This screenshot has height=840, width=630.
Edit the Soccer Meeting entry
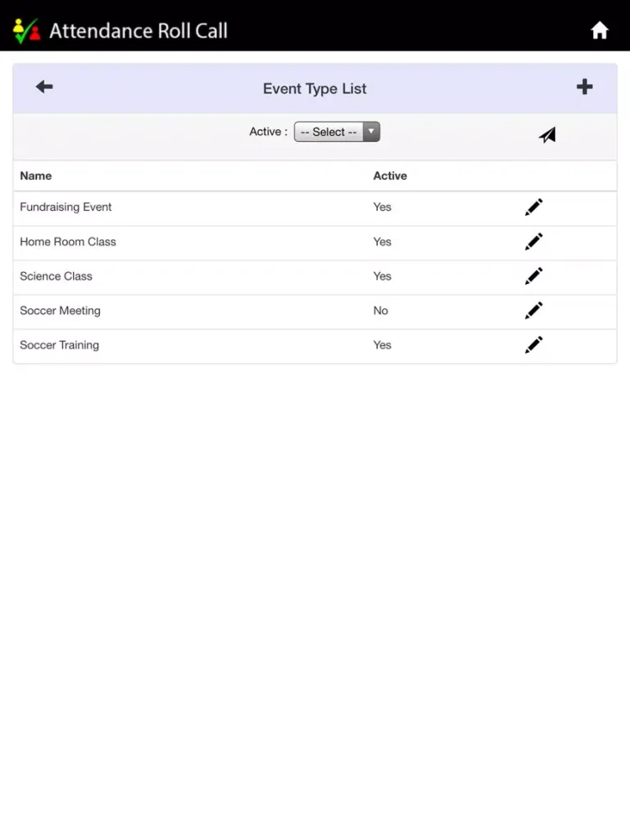pyautogui.click(x=533, y=311)
